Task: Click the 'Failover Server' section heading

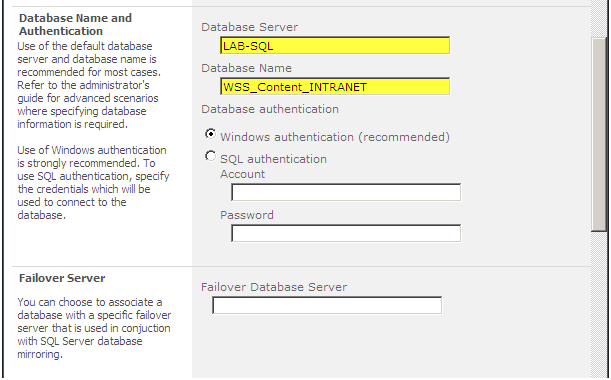Action: 62,278
